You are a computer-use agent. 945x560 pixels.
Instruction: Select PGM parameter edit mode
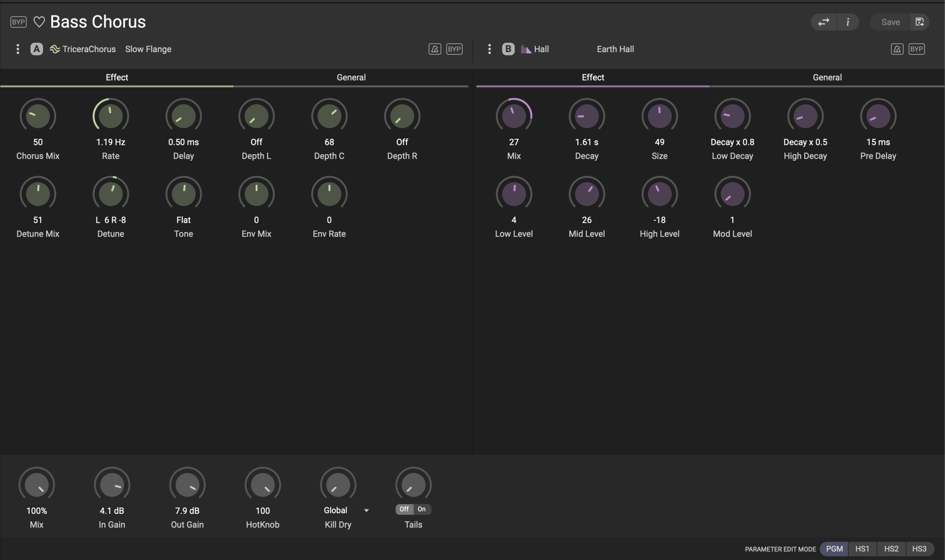point(834,549)
